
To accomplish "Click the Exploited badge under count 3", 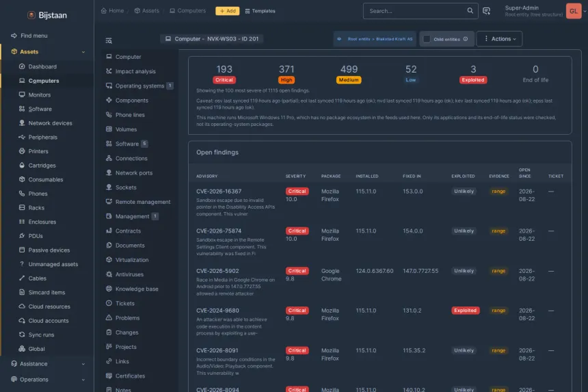I will coord(473,80).
